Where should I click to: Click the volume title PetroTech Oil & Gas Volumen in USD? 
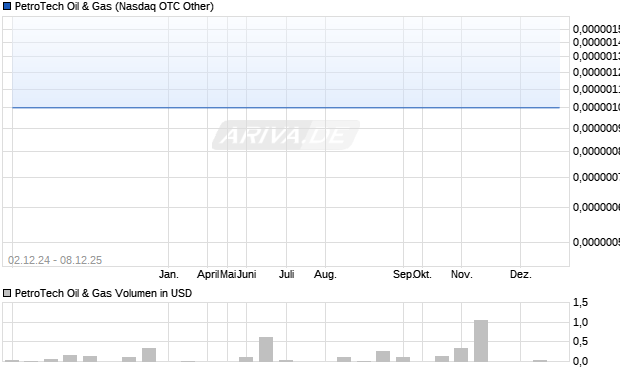(103, 293)
